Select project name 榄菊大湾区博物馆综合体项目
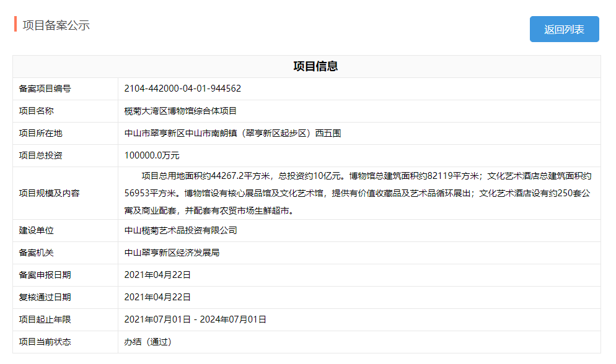The image size is (616, 364). click(x=180, y=111)
